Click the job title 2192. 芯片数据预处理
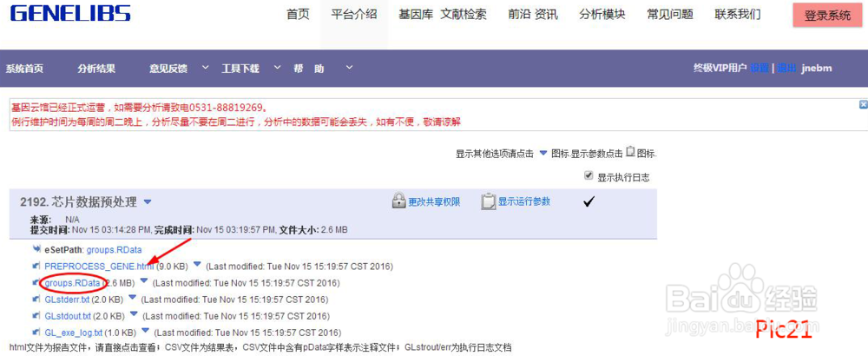This screenshot has width=868, height=356. (79, 202)
